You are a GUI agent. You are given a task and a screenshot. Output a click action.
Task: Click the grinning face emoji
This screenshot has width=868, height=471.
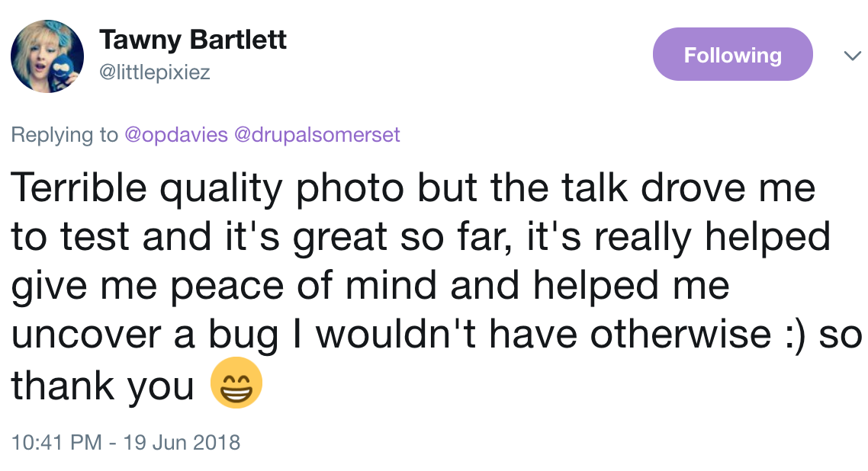[x=236, y=383]
